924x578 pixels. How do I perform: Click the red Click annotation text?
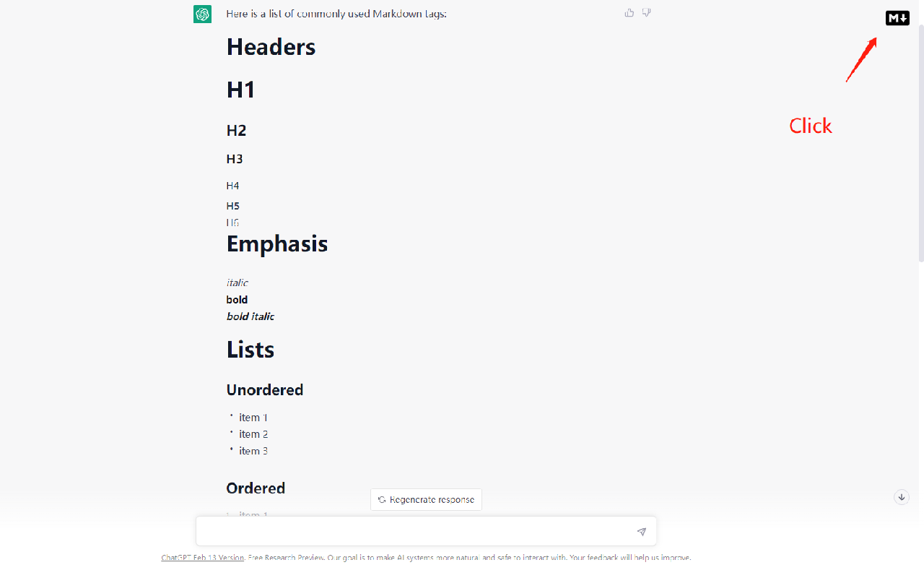(x=810, y=126)
